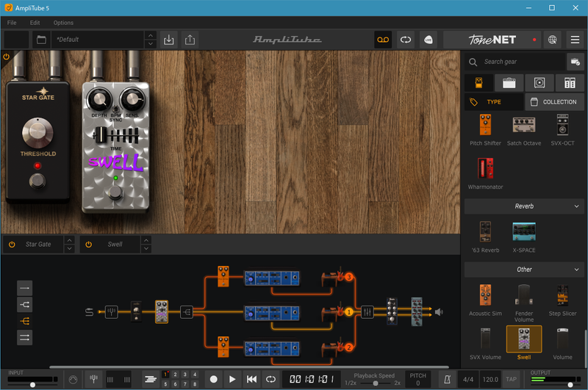588x390 pixels.
Task: Click the TAP tempo button
Action: click(x=511, y=380)
